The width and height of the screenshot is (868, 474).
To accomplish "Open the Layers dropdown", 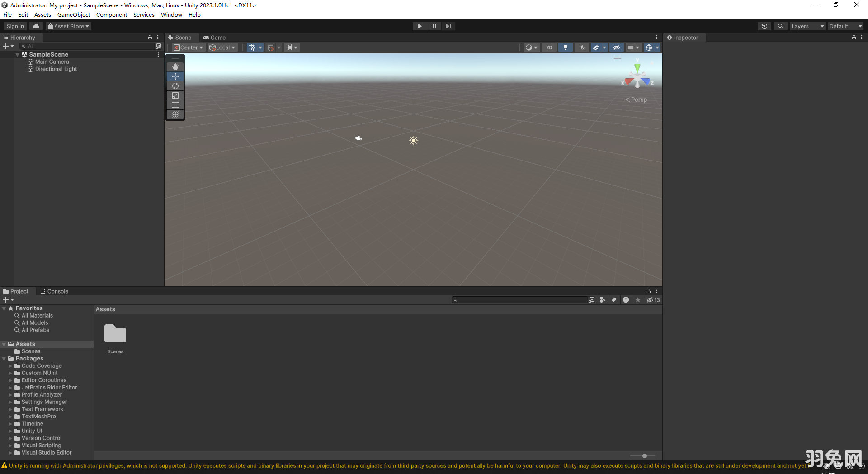I will 807,26.
